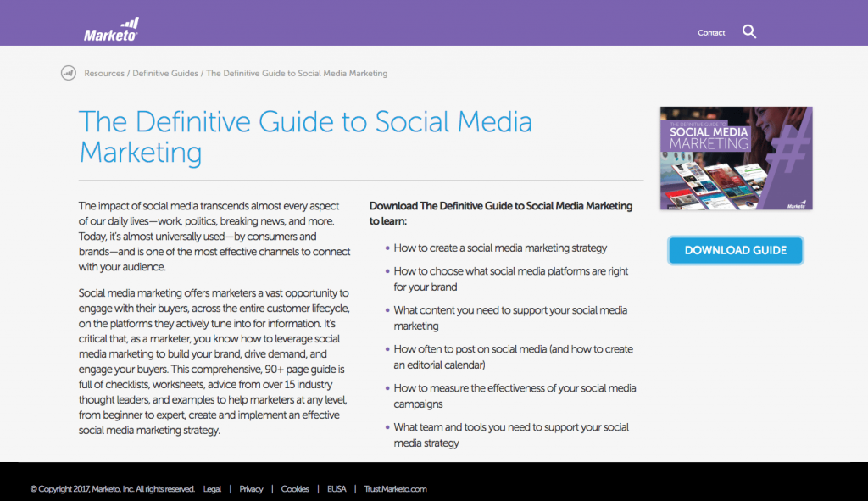The image size is (868, 501).
Task: Click the Download Guide button
Action: (x=735, y=250)
